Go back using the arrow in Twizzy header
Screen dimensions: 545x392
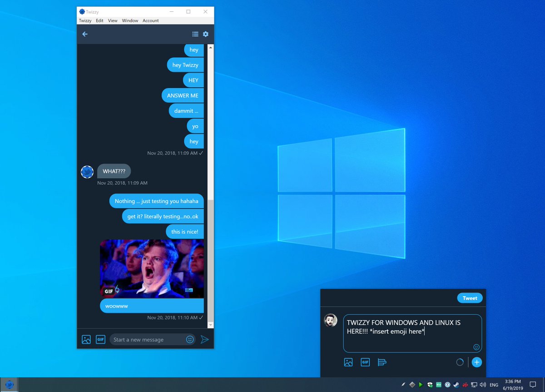(x=84, y=34)
